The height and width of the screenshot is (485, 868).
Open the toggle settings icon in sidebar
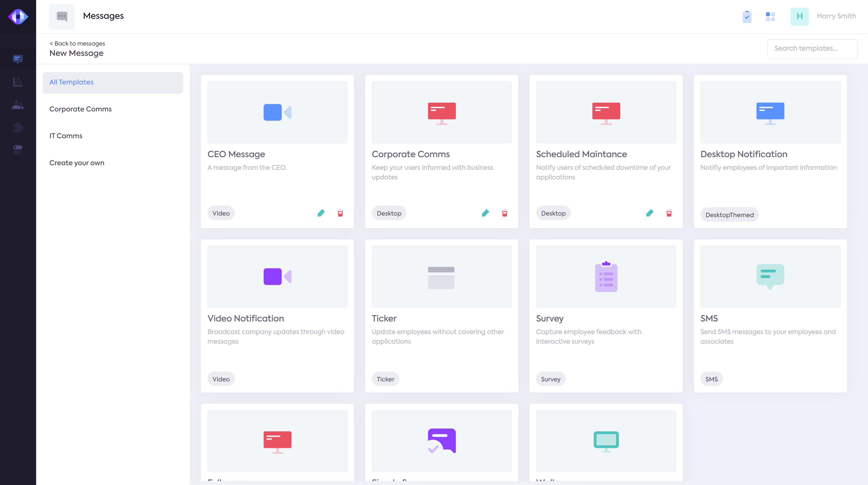point(18,149)
